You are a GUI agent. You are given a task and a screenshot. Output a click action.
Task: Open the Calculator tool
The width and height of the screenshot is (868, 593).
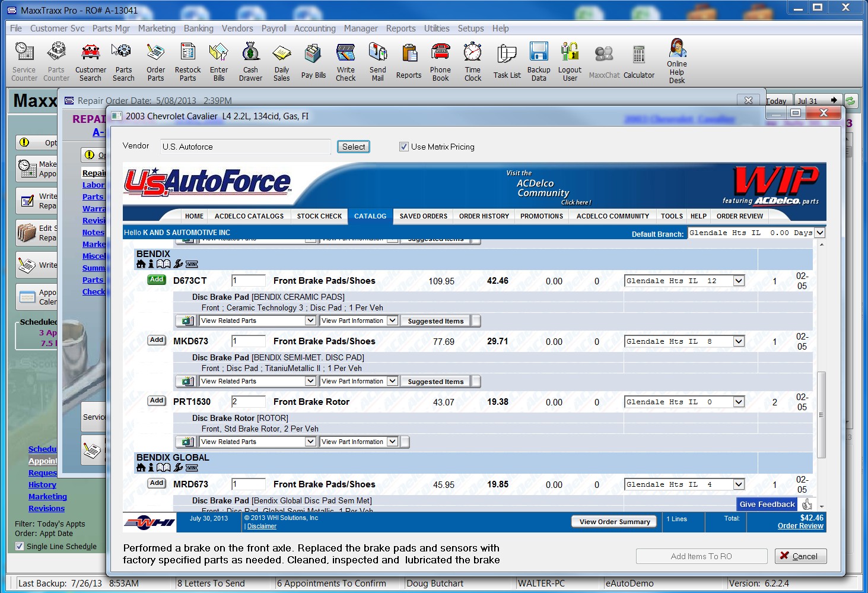tap(639, 62)
